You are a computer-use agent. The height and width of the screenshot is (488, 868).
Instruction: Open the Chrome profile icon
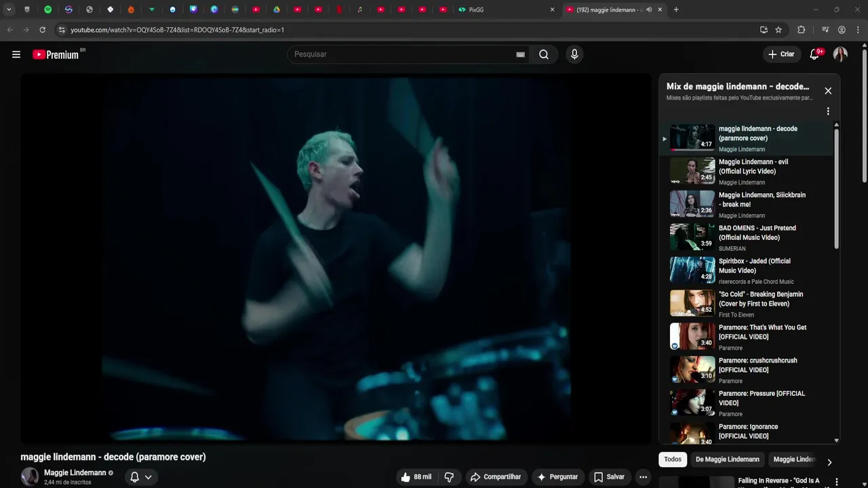842,30
